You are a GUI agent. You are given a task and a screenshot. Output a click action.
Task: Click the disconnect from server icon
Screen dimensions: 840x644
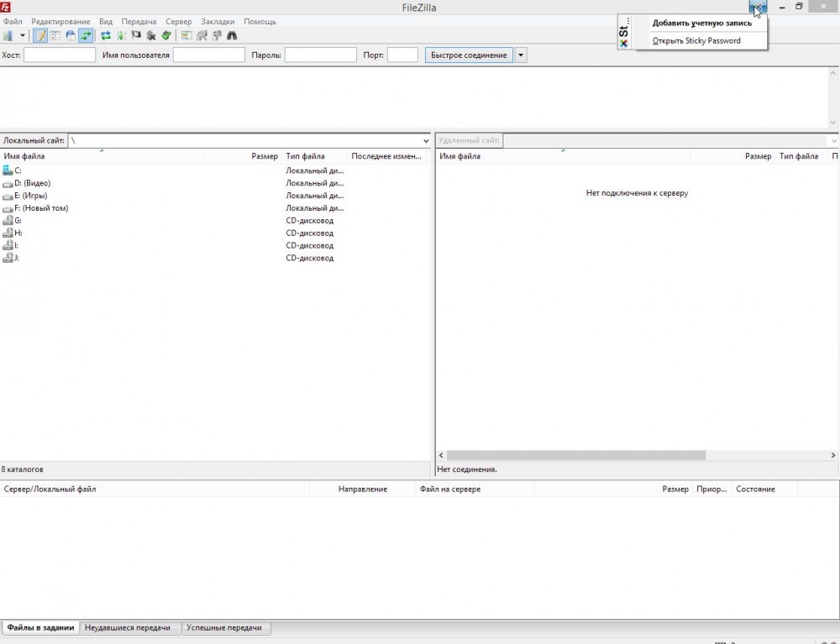pos(151,36)
